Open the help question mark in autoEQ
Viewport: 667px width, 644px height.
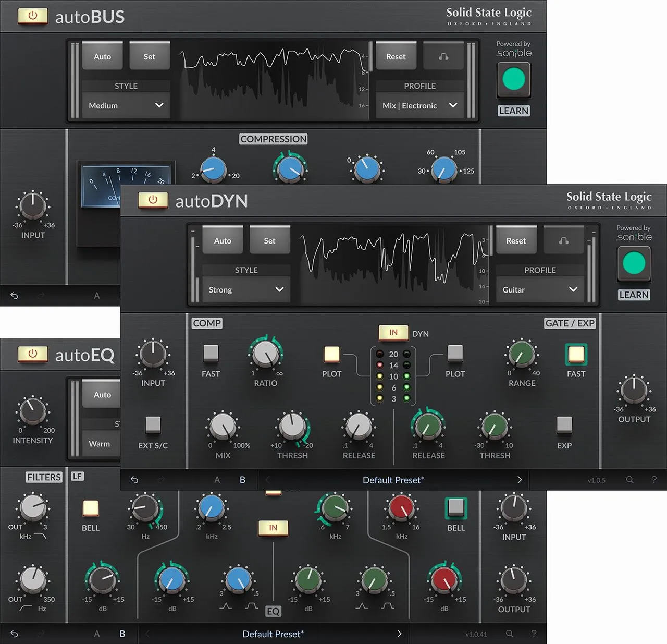(534, 634)
